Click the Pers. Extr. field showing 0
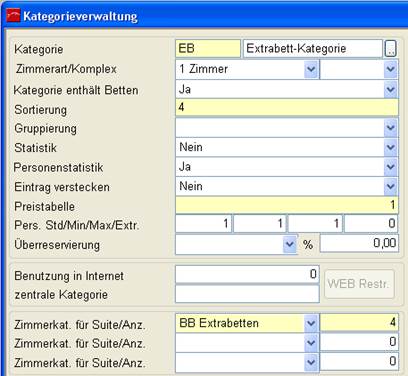 371,223
